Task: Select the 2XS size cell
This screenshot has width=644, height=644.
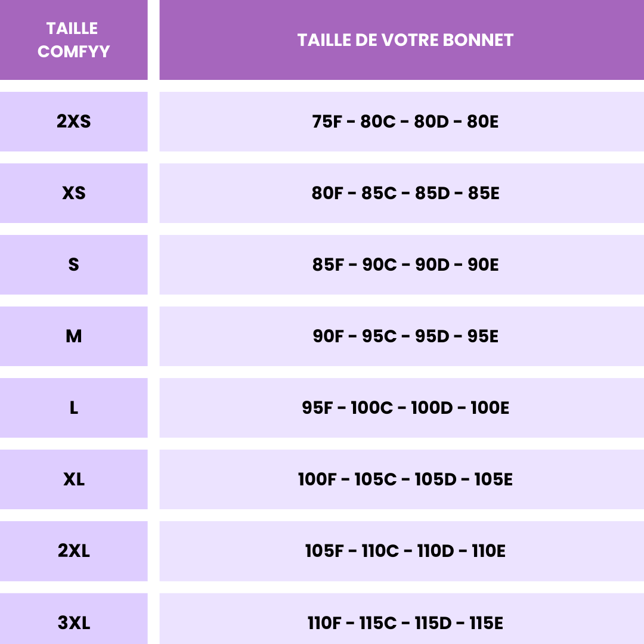Action: [73, 122]
